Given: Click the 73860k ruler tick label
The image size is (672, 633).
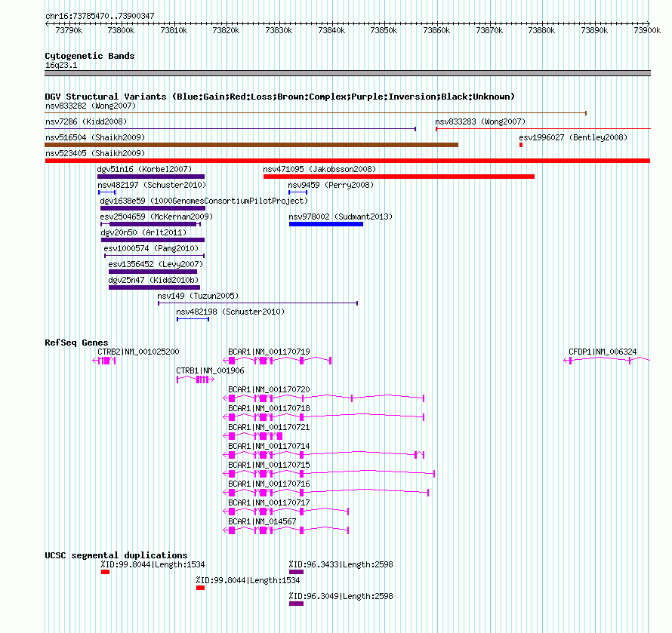Looking at the screenshot, I should (436, 30).
